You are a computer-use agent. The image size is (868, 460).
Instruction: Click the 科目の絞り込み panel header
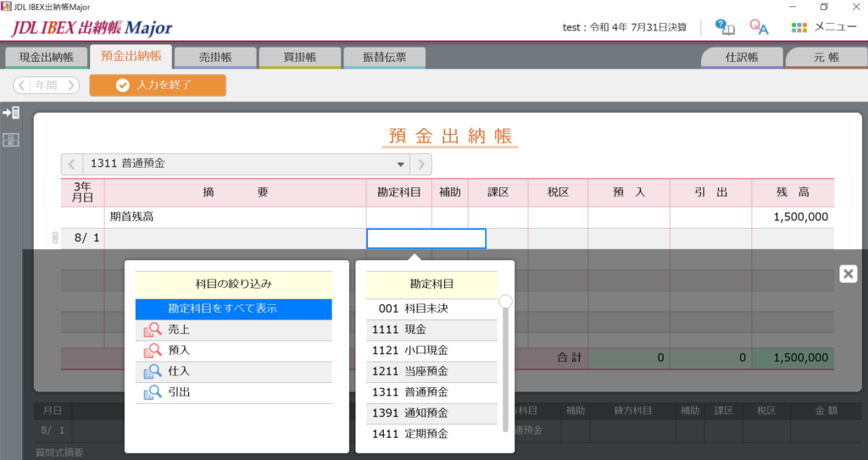[234, 285]
